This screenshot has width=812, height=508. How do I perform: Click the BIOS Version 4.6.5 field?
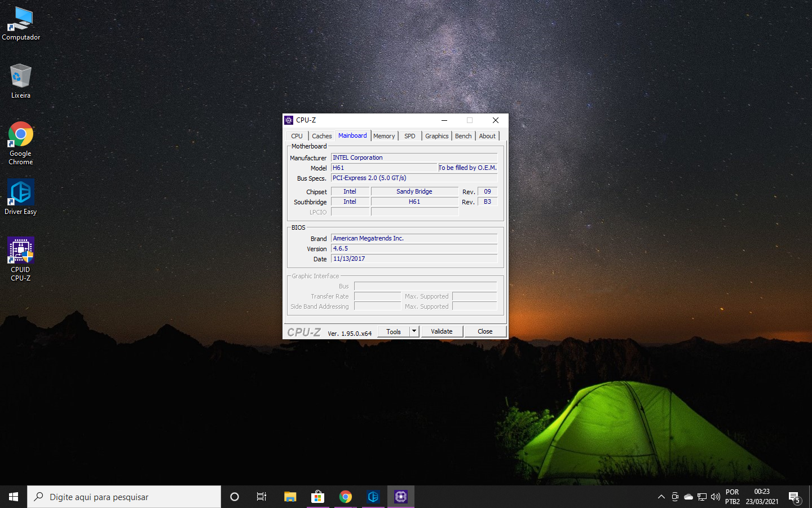(414, 249)
